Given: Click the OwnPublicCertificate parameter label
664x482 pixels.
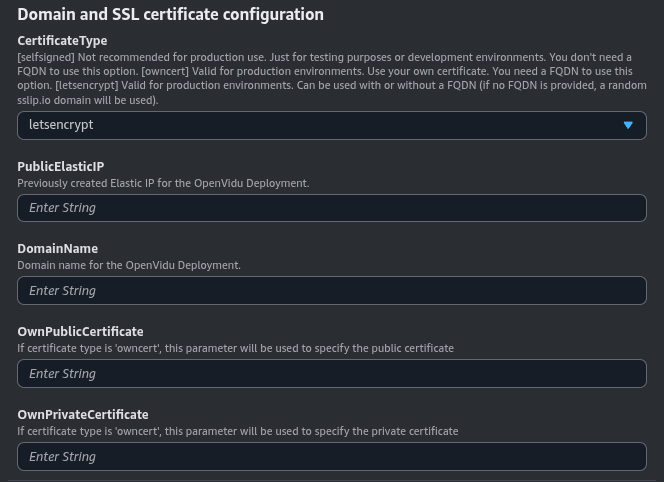Looking at the screenshot, I should coord(80,332).
